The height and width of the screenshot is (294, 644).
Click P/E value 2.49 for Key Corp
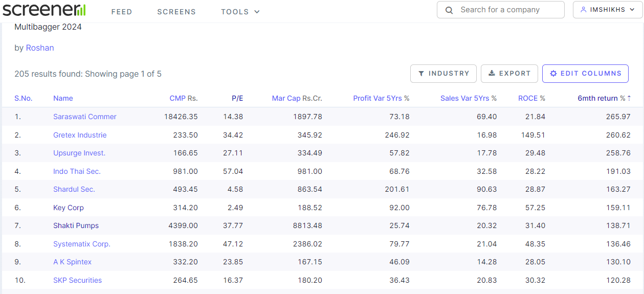(235, 208)
